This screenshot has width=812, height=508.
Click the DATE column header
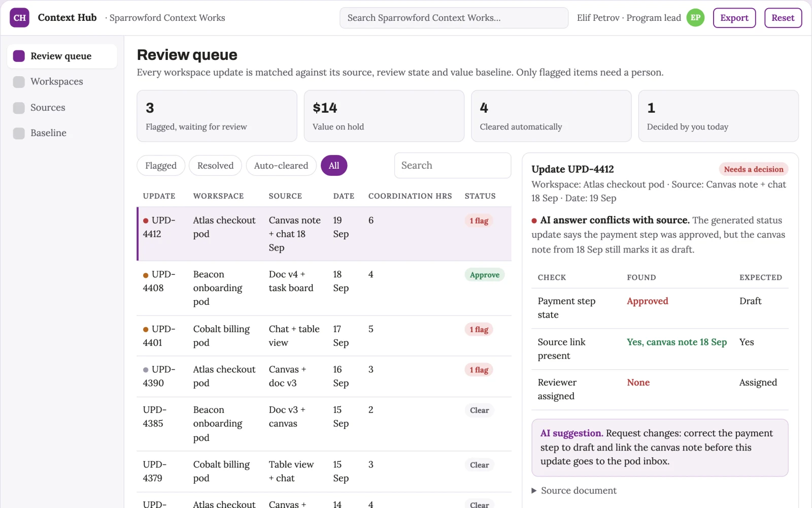coord(344,196)
